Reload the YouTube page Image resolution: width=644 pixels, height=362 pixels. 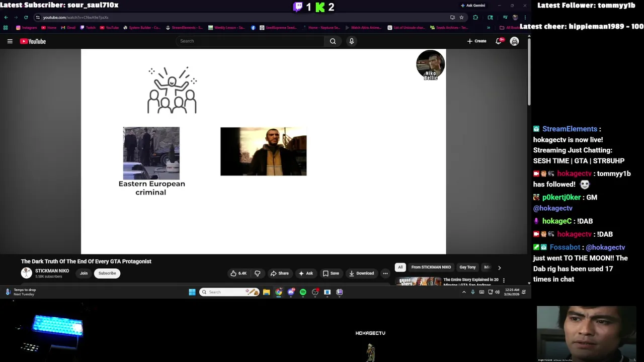click(x=26, y=17)
